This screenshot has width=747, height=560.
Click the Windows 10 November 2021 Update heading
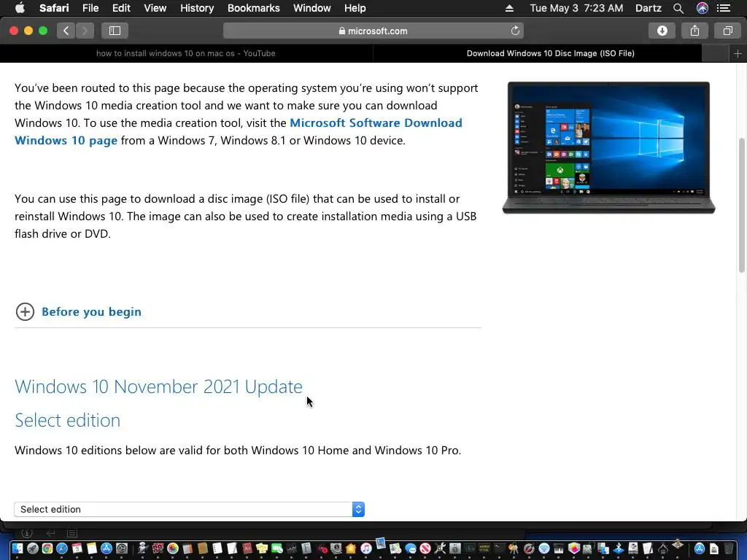point(158,386)
